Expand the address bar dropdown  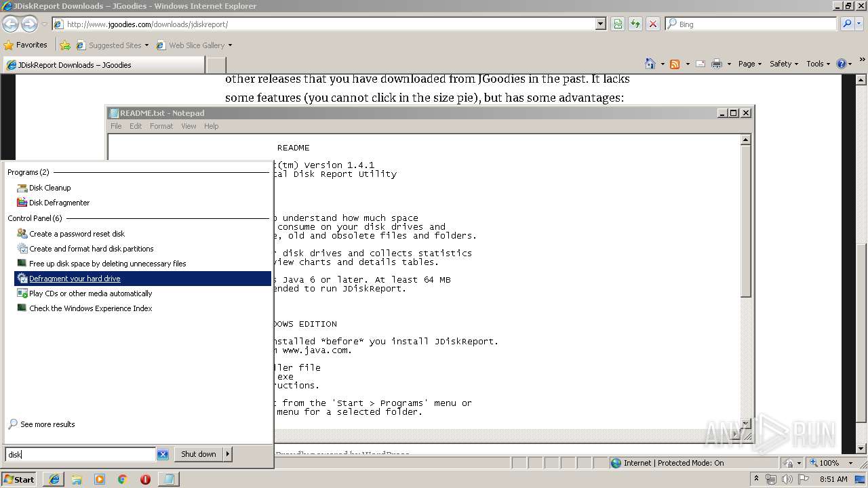(600, 24)
